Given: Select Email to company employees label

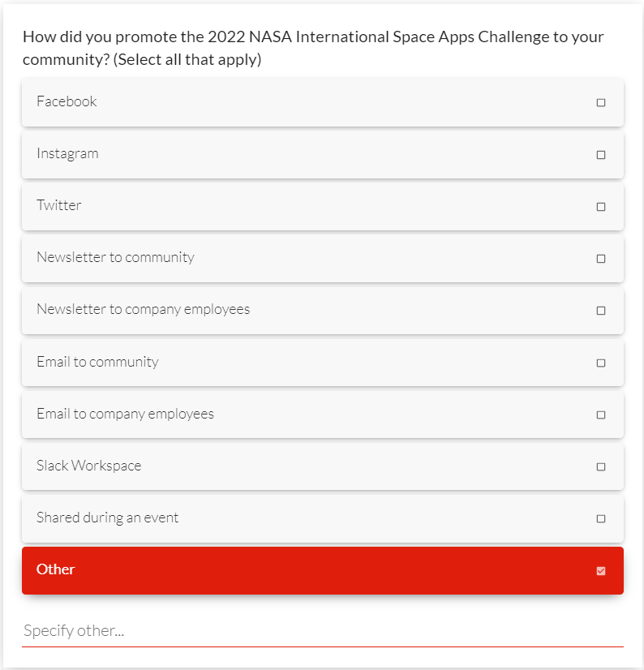Looking at the screenshot, I should [125, 414].
